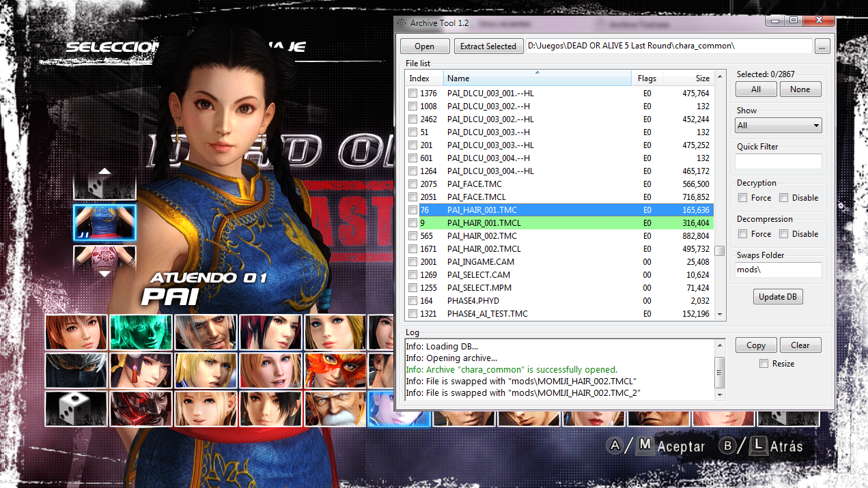The image size is (868, 488).
Task: Select the PHASE4_AI_TEST.TMC file name
Action: pyautogui.click(x=488, y=314)
